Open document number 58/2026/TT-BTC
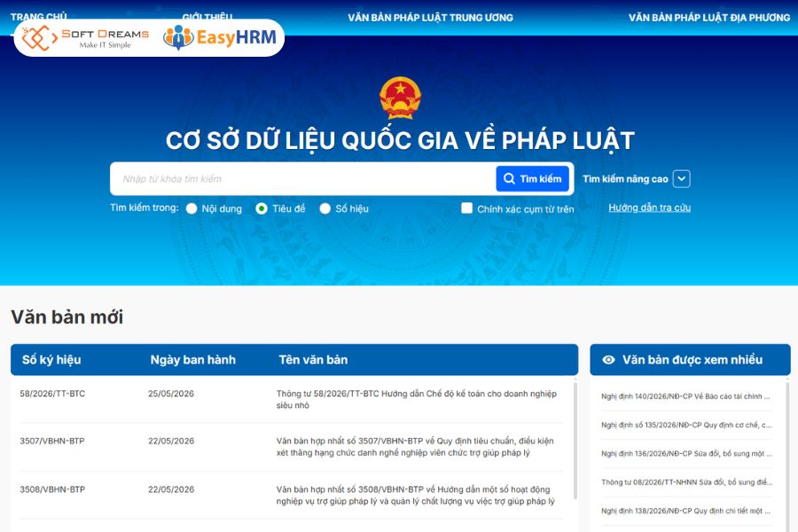 click(x=52, y=394)
